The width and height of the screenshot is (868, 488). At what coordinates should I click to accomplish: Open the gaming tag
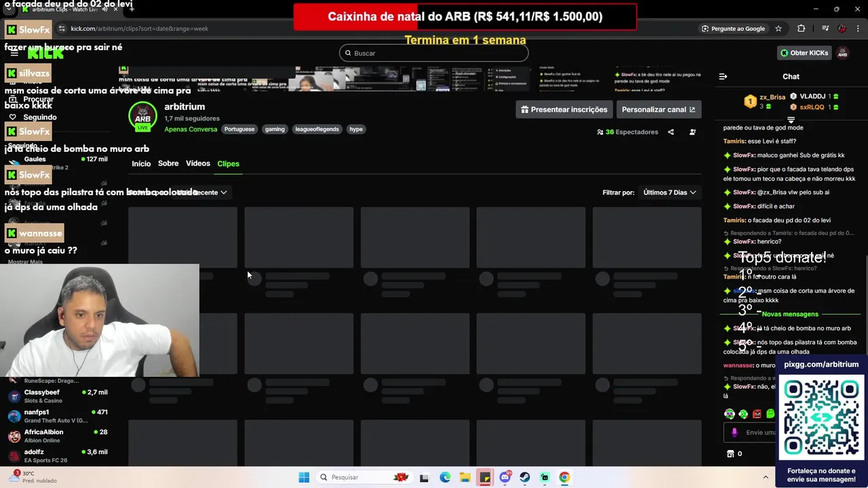(x=275, y=129)
